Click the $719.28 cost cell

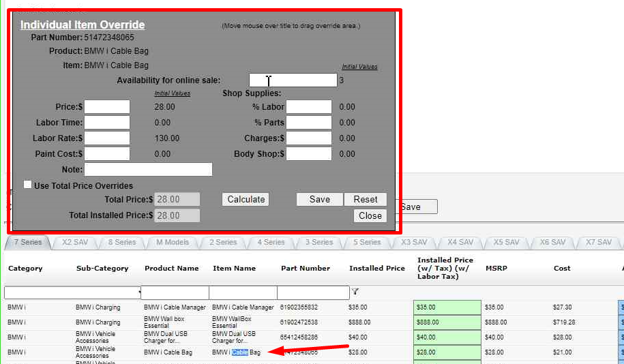coord(564,322)
